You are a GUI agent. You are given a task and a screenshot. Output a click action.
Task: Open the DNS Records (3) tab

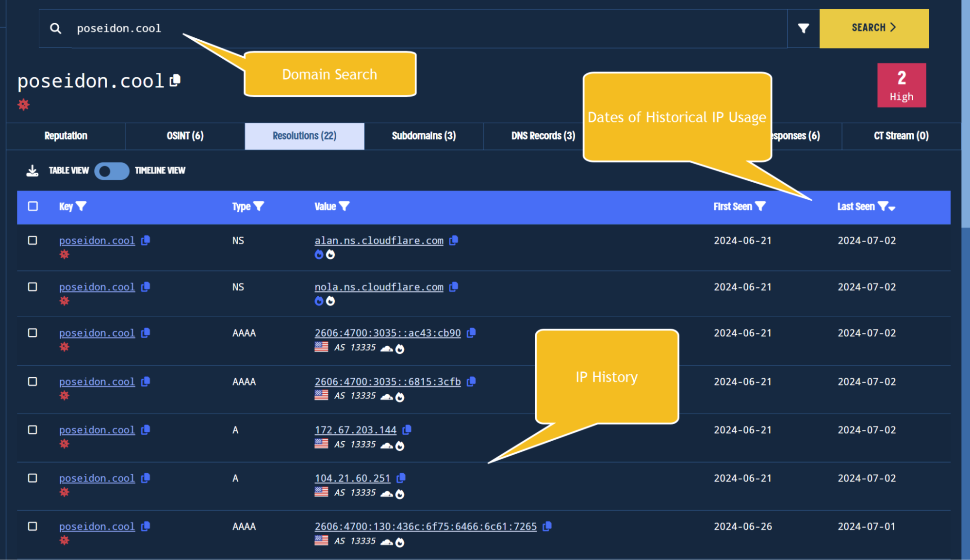[x=543, y=136]
